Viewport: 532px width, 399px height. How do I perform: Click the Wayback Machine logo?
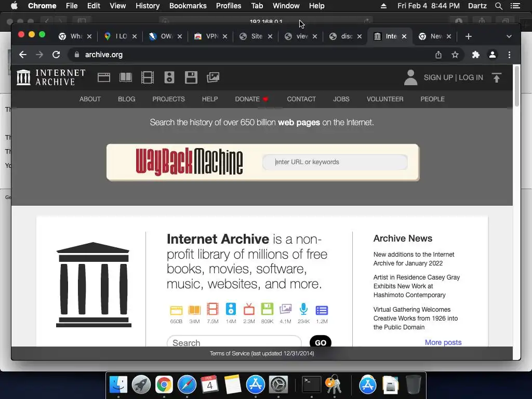[189, 162]
